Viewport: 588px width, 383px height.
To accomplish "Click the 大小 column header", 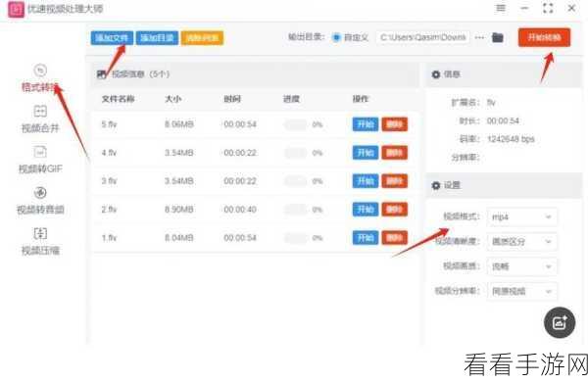I will [x=173, y=99].
